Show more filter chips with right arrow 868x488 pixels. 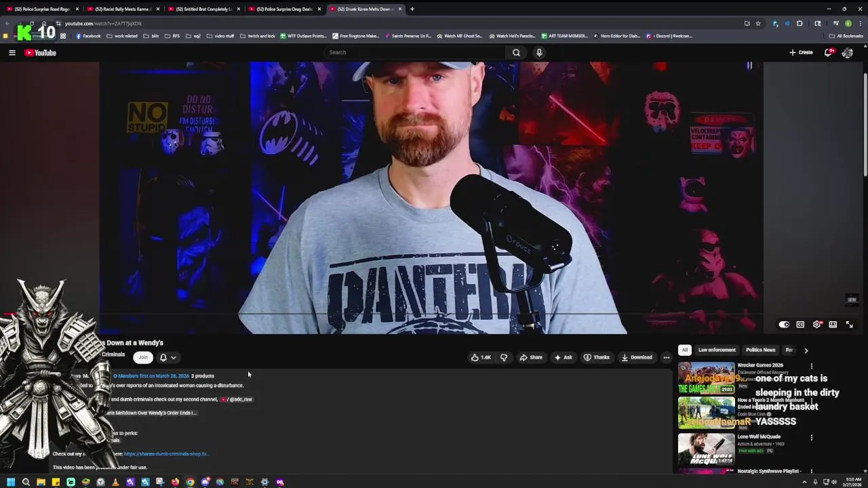tap(806, 350)
